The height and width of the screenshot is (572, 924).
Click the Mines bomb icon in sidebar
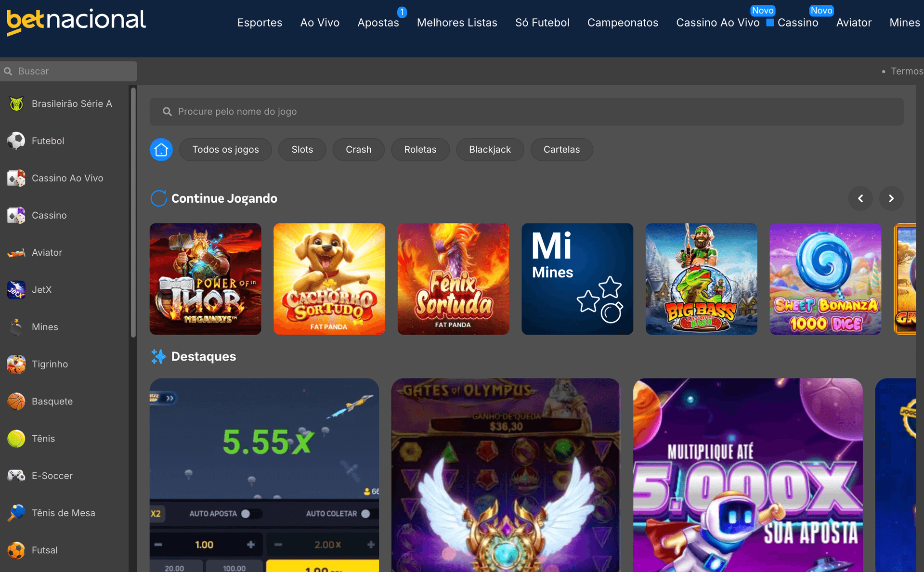click(x=16, y=326)
